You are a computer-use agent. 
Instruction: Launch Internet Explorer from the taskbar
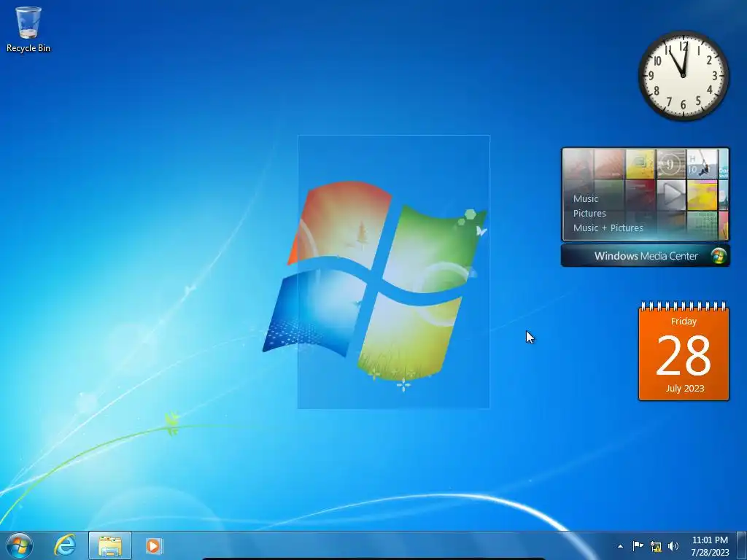click(x=65, y=545)
